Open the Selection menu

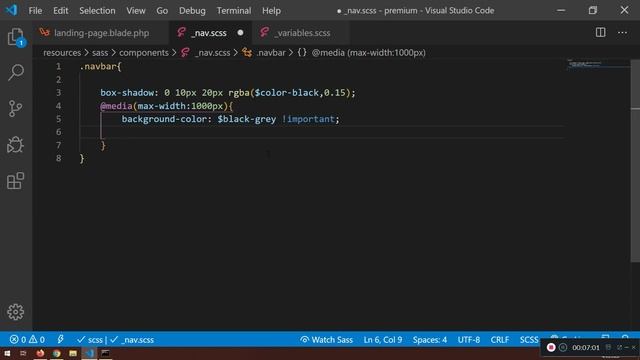[97, 11]
